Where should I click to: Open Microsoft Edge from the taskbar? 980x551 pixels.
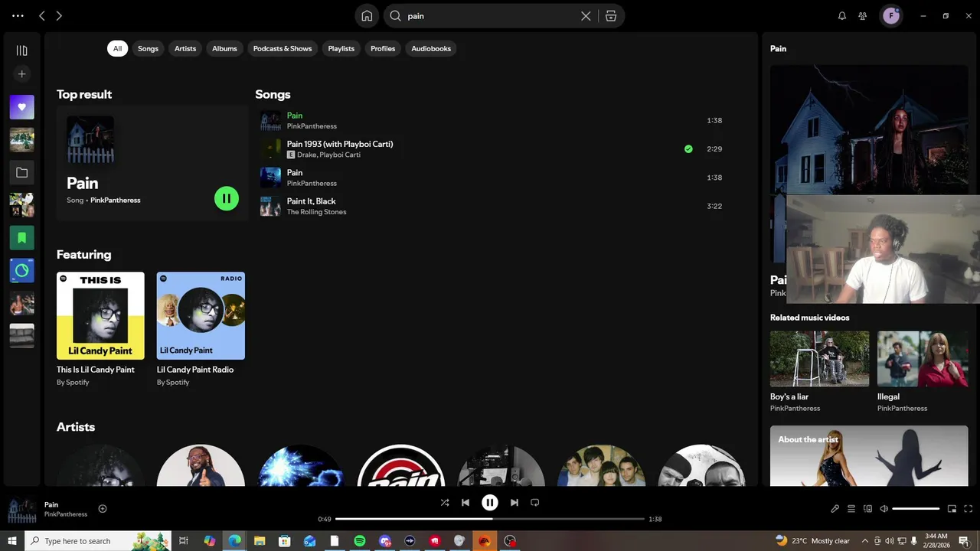(234, 541)
